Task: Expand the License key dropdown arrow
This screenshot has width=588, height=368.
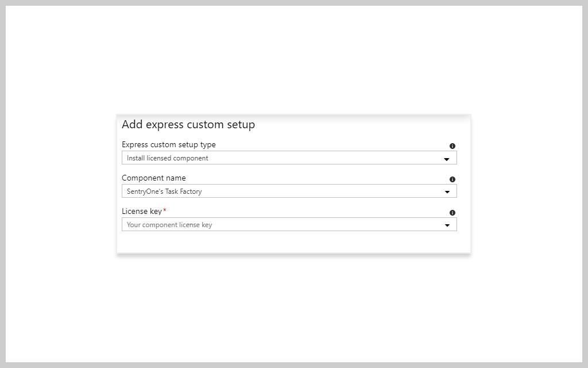Action: pos(447,225)
